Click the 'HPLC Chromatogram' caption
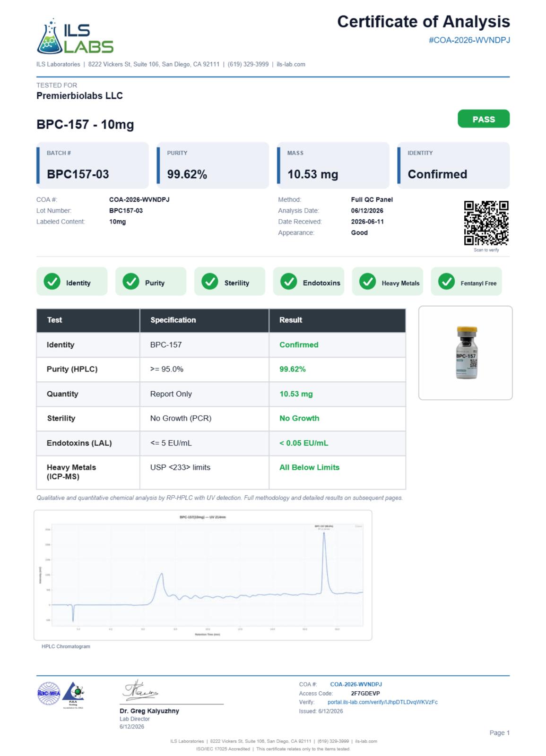 click(x=66, y=646)
